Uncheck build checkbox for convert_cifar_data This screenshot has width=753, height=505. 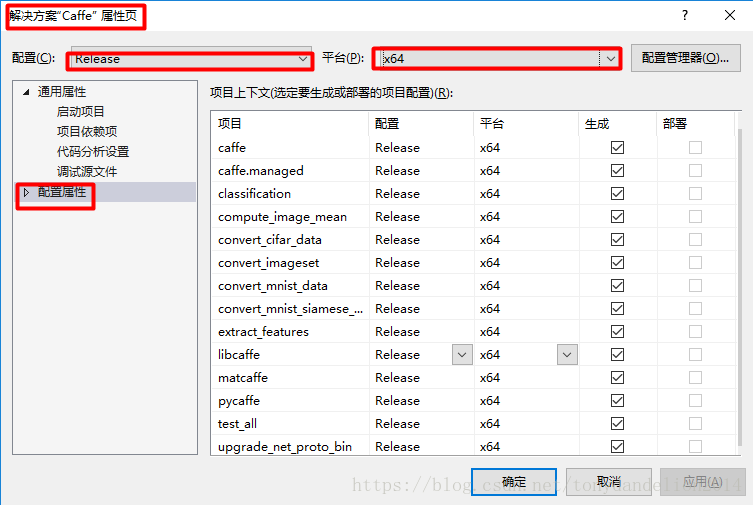tap(618, 240)
